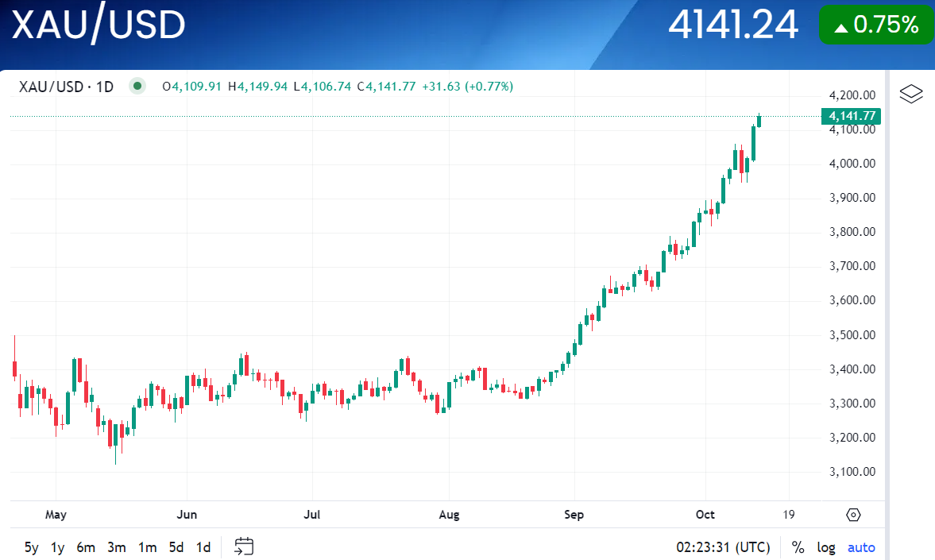
Task: Open chart settings gear icon
Action: [853, 515]
